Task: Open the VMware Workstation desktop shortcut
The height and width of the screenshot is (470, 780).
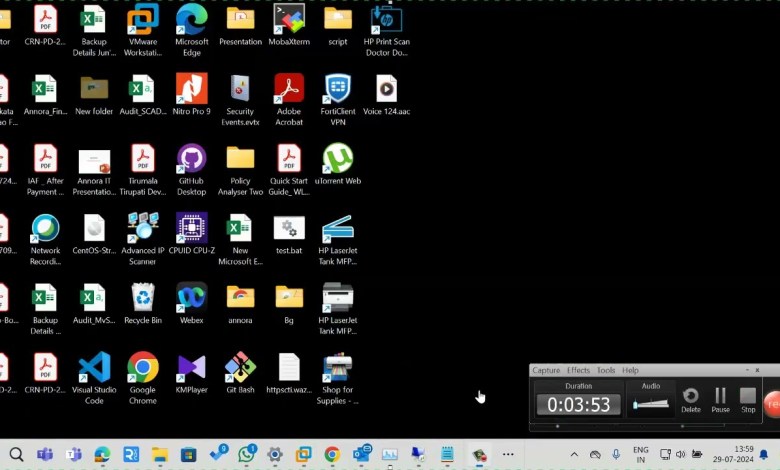Action: 143,30
